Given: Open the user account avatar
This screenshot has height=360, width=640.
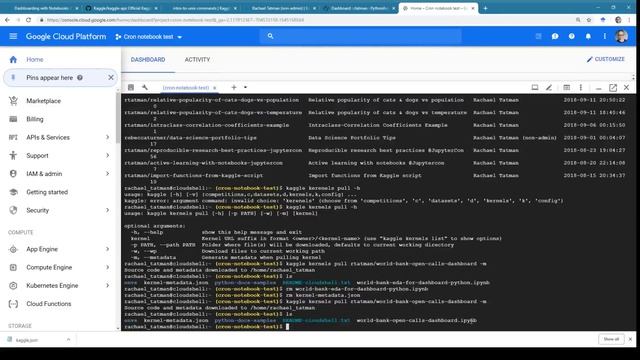Looking at the screenshot, I should pos(622,36).
